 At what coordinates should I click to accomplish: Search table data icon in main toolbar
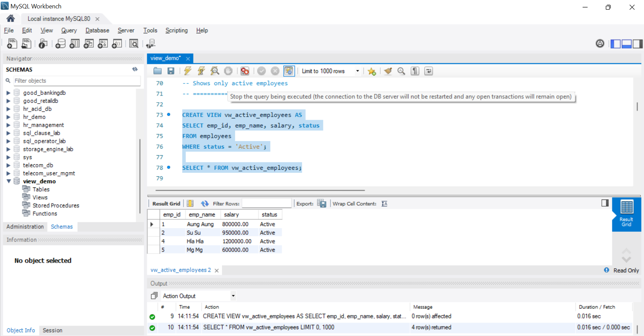pos(134,43)
